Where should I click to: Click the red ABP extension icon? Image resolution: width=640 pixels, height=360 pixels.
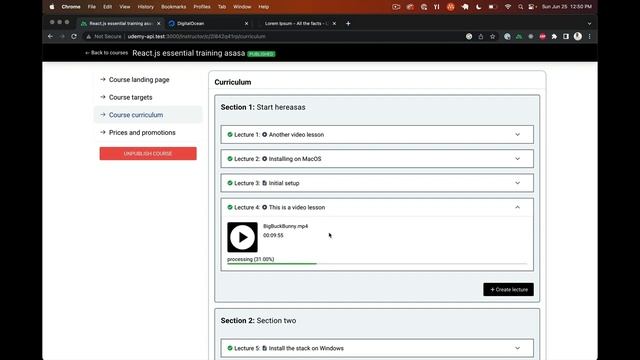coord(542,36)
